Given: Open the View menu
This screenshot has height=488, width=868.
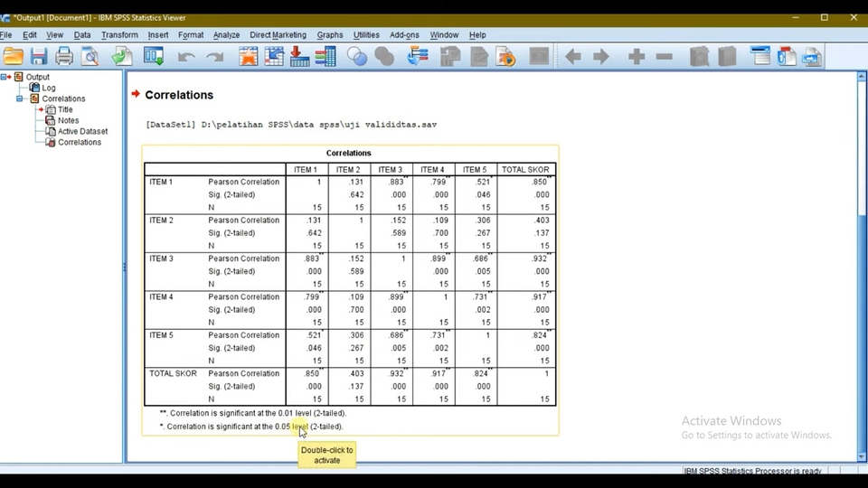Looking at the screenshot, I should (54, 35).
